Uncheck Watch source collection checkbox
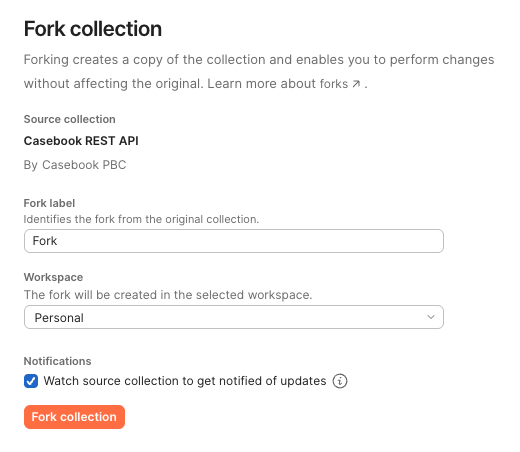The height and width of the screenshot is (452, 520). coord(31,381)
